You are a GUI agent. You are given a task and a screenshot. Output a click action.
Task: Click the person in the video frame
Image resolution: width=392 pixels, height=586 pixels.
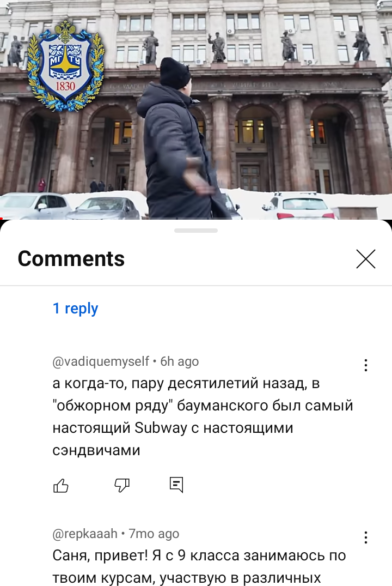pyautogui.click(x=179, y=138)
